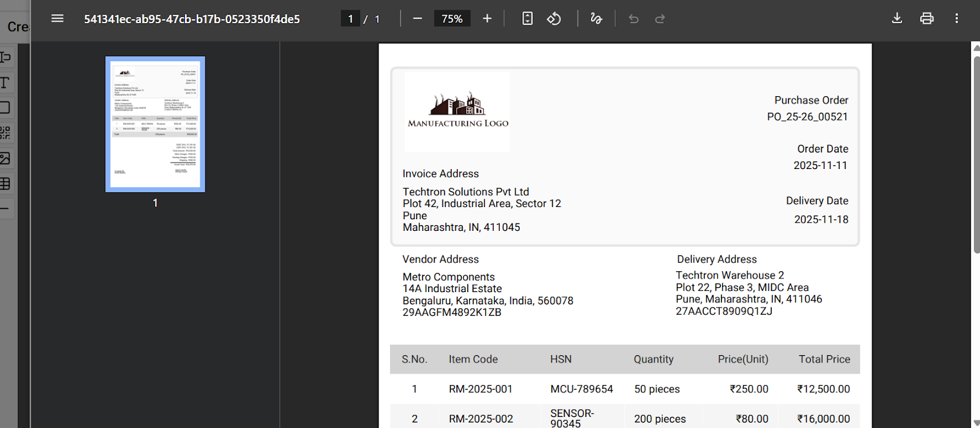
Task: Open the three-dot more actions menu
Action: click(x=956, y=18)
